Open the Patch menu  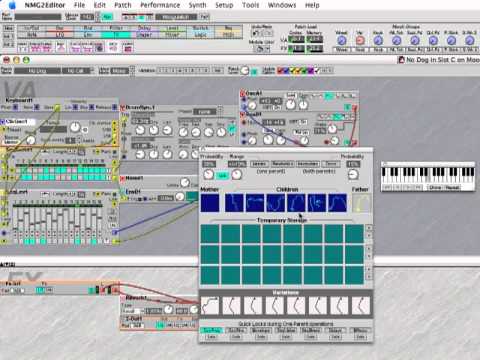[123, 5]
